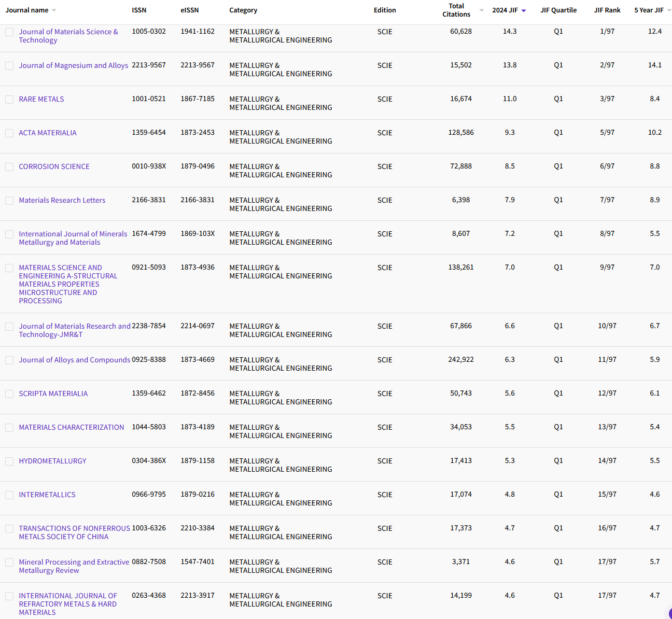672x619 pixels.
Task: Open Journal of Materials Science & Technology
Action: (x=68, y=36)
